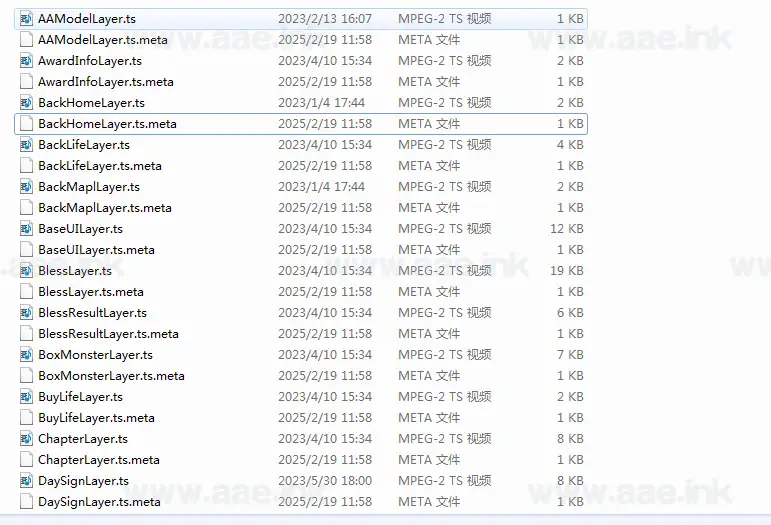Click the DaySignLayer.ts file icon

coord(26,481)
